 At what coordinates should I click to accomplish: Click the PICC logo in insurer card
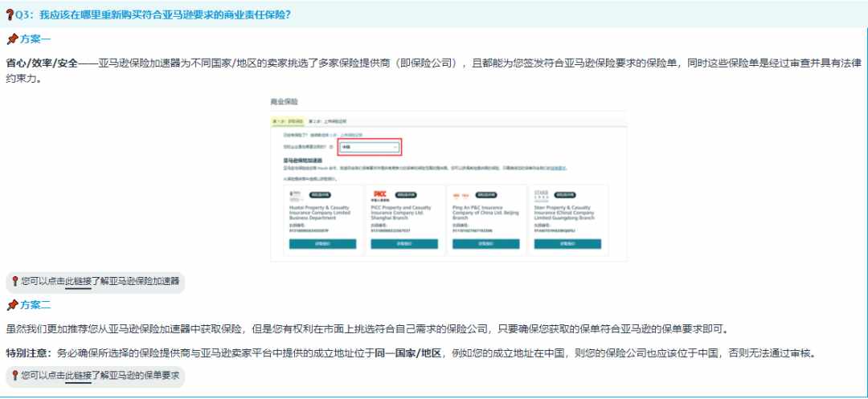click(381, 194)
